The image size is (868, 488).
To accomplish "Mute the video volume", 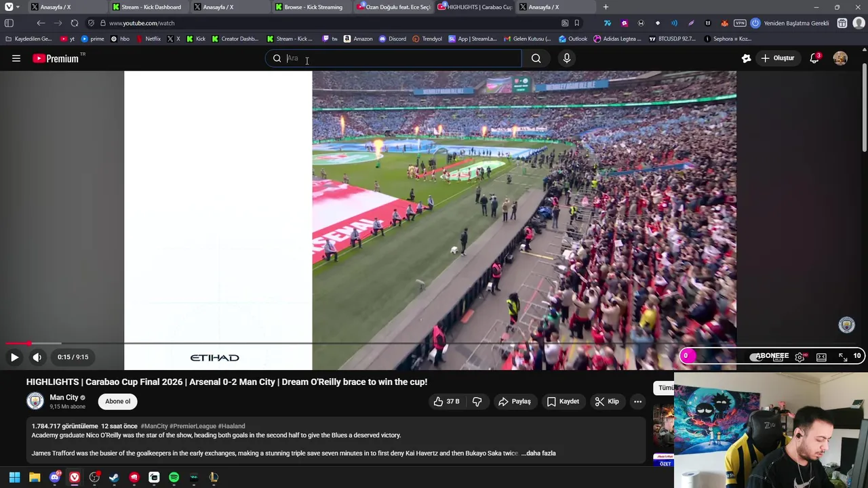I will point(37,357).
